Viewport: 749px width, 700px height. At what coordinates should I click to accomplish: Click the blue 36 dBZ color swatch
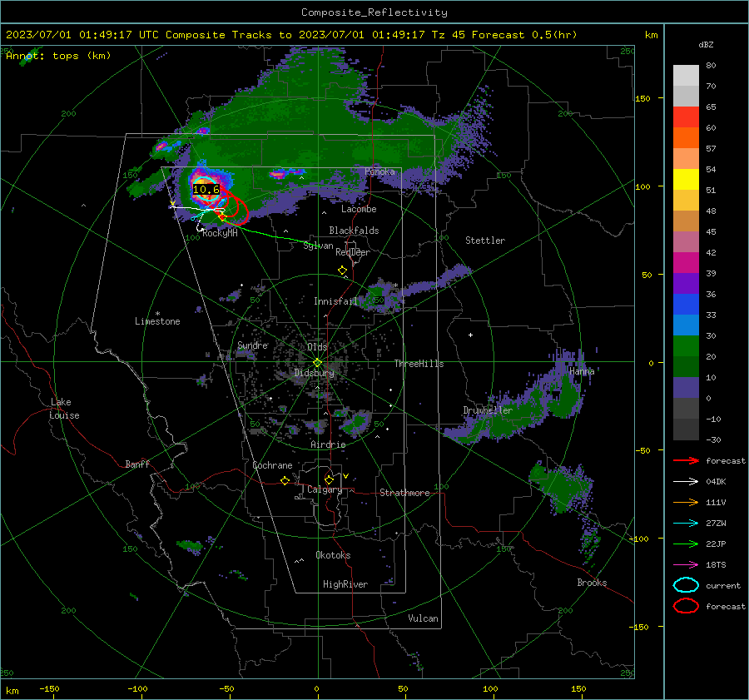(686, 304)
